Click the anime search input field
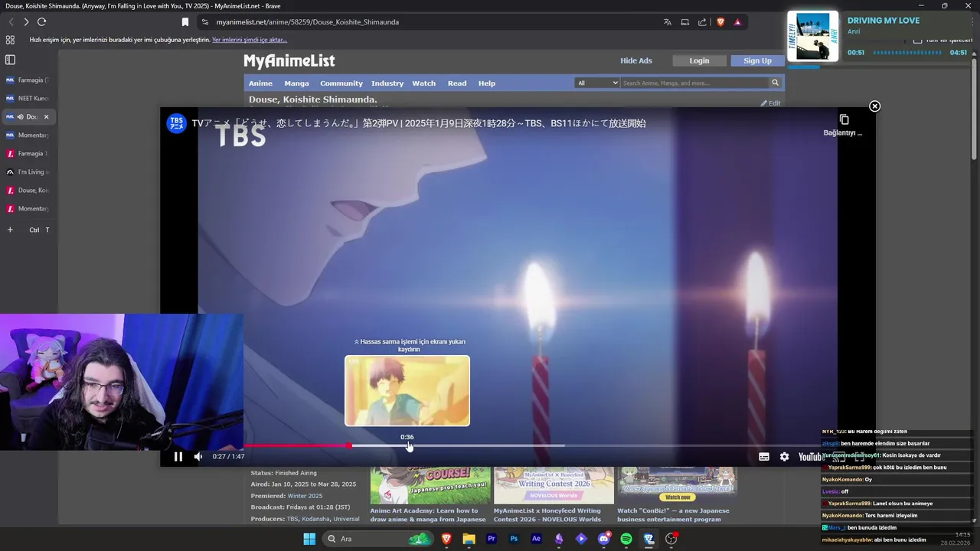 point(694,83)
